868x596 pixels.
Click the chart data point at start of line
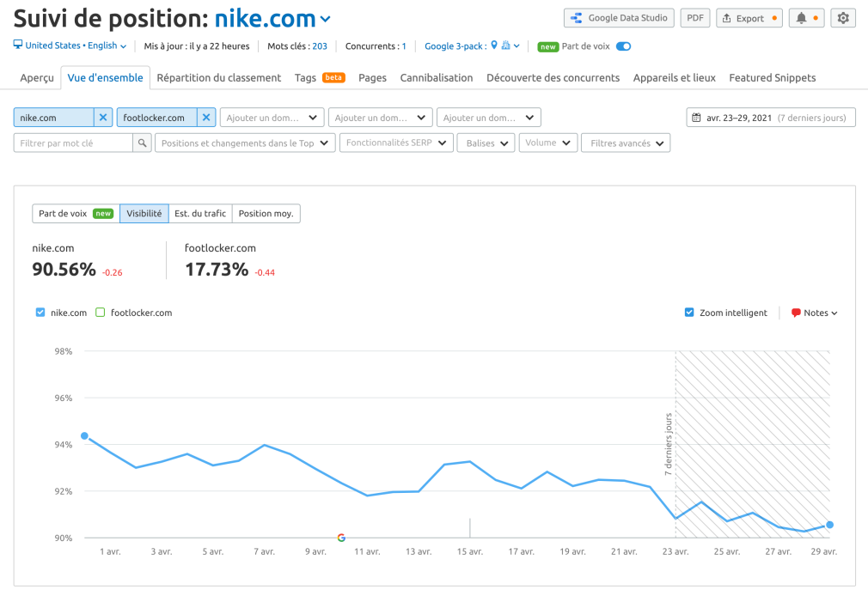(x=85, y=436)
